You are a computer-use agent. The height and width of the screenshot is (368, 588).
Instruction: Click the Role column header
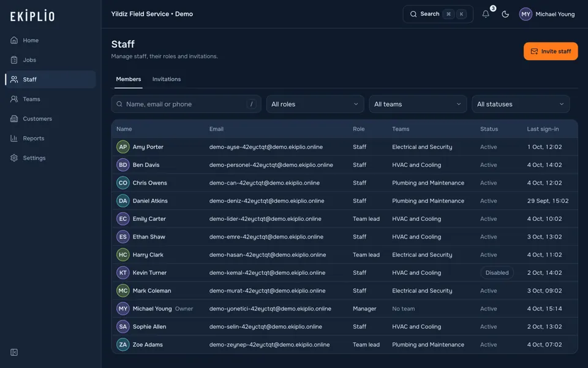point(358,129)
